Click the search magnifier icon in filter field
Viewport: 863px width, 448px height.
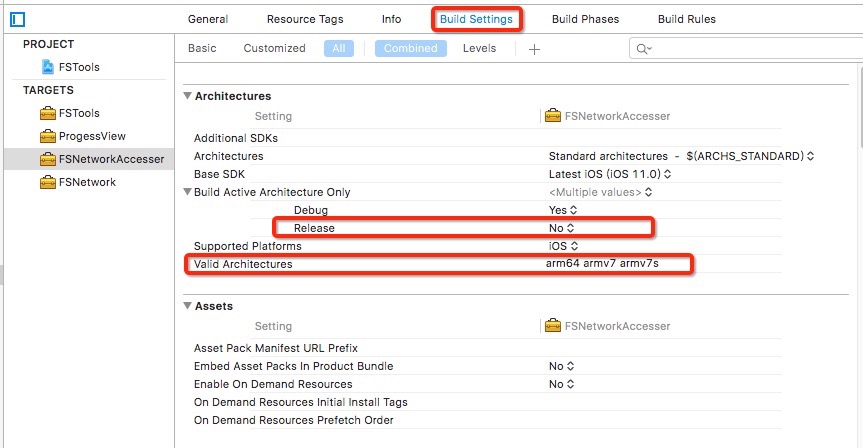pyautogui.click(x=642, y=49)
